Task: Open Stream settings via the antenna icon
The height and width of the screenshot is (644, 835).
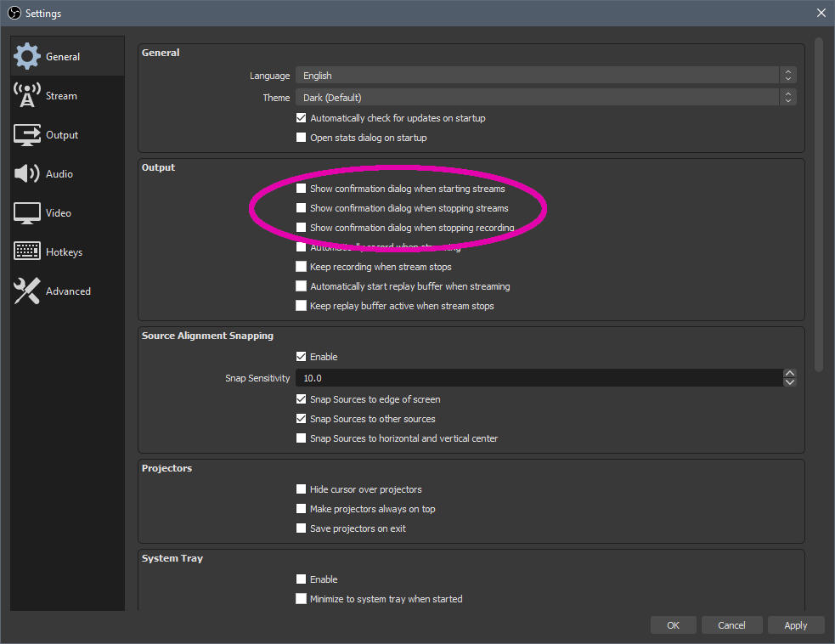Action: click(x=27, y=95)
